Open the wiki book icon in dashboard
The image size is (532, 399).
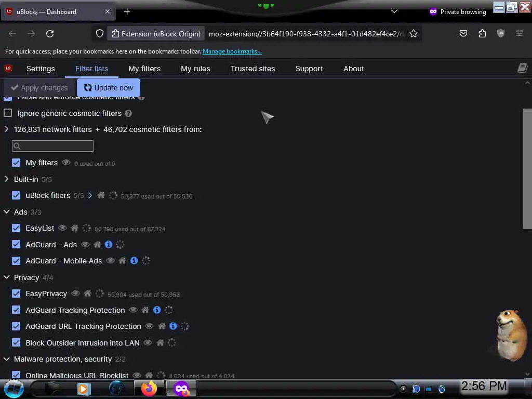coord(523,68)
